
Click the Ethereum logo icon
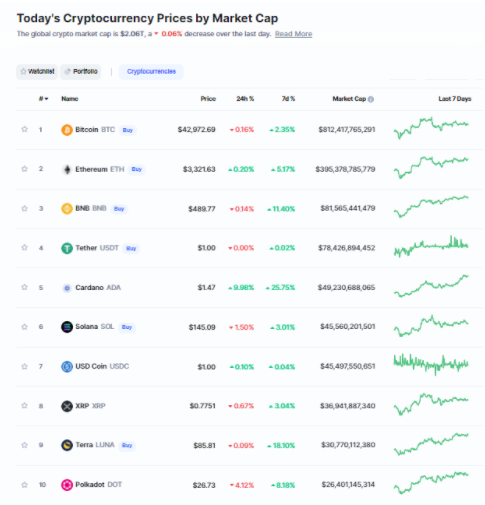tap(67, 170)
